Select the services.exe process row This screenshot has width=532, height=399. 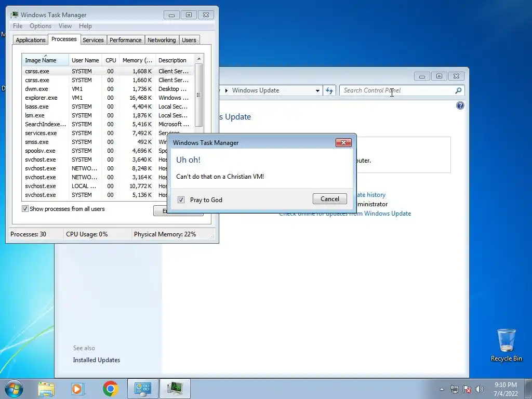[x=108, y=133]
